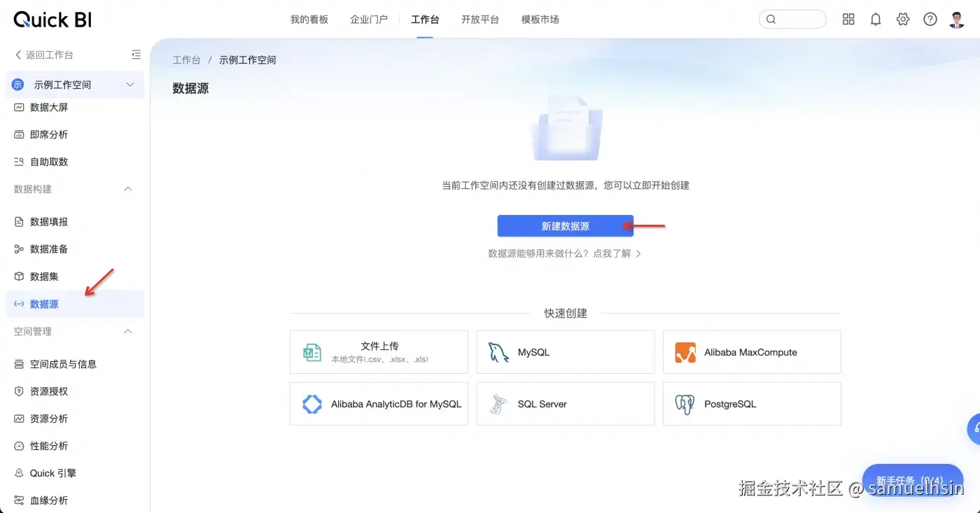Open the settings gear icon
The height and width of the screenshot is (513, 980).
click(x=903, y=20)
